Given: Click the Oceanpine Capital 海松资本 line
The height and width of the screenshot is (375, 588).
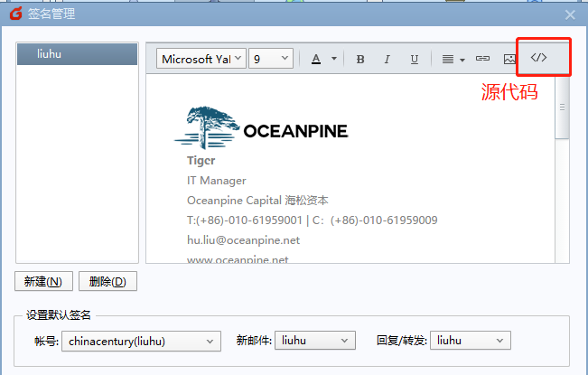Looking at the screenshot, I should coord(257,201).
